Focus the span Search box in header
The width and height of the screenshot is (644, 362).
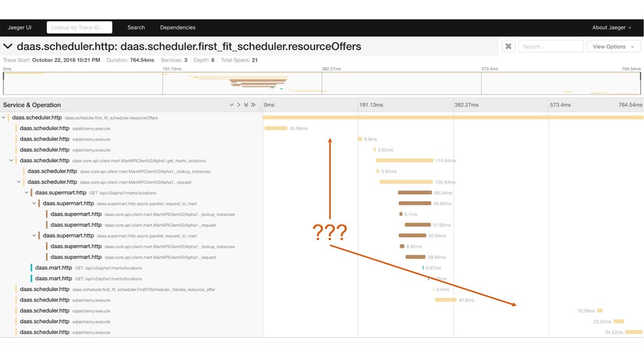551,47
